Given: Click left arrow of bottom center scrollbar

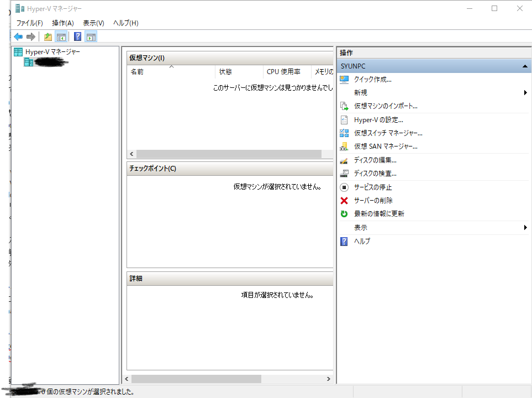Looking at the screenshot, I should tap(127, 379).
